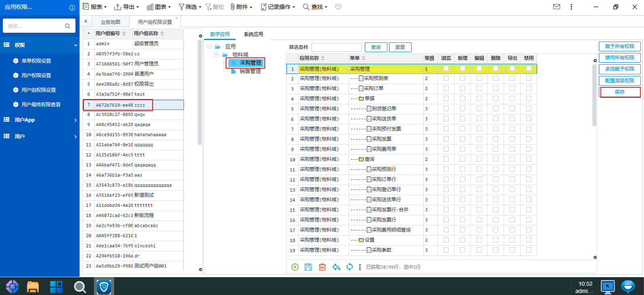
Task: Collapse the 权限 sidebar section
Action: (75, 45)
